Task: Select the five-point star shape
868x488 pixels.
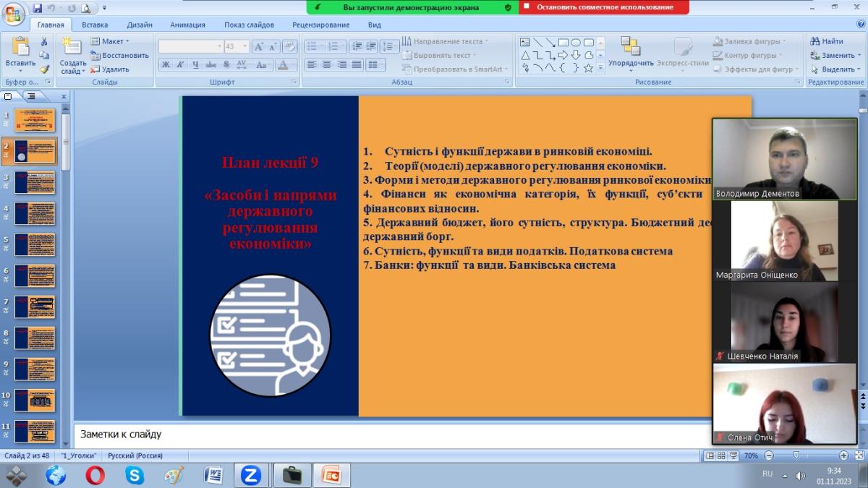Action: click(589, 68)
